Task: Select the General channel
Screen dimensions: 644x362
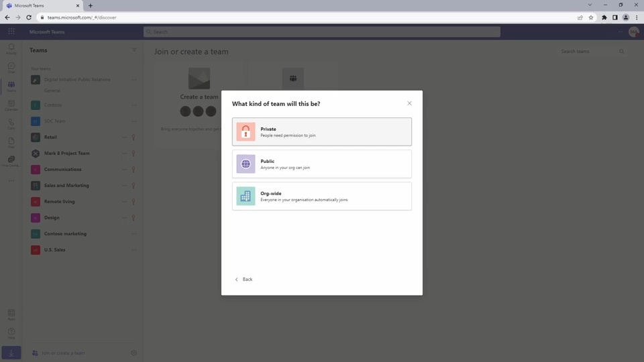Action: click(x=52, y=90)
